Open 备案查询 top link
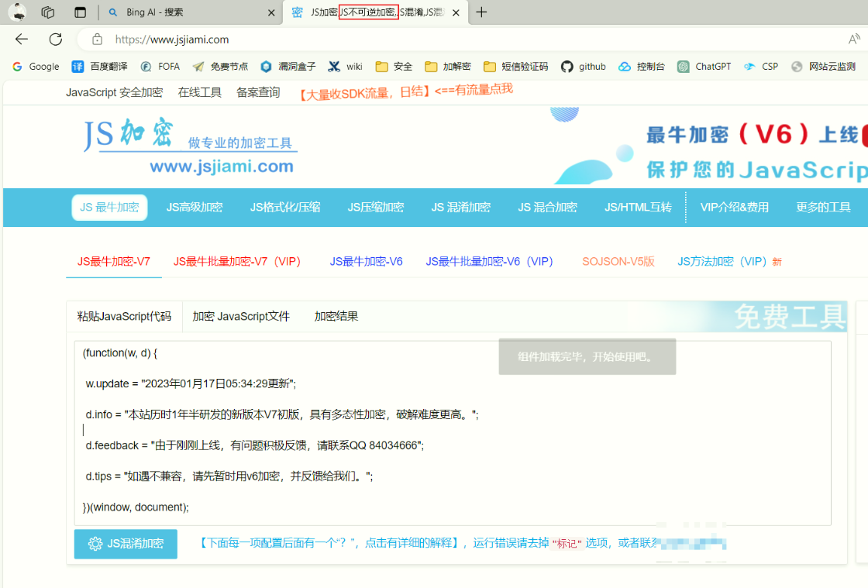868x588 pixels. [x=258, y=92]
